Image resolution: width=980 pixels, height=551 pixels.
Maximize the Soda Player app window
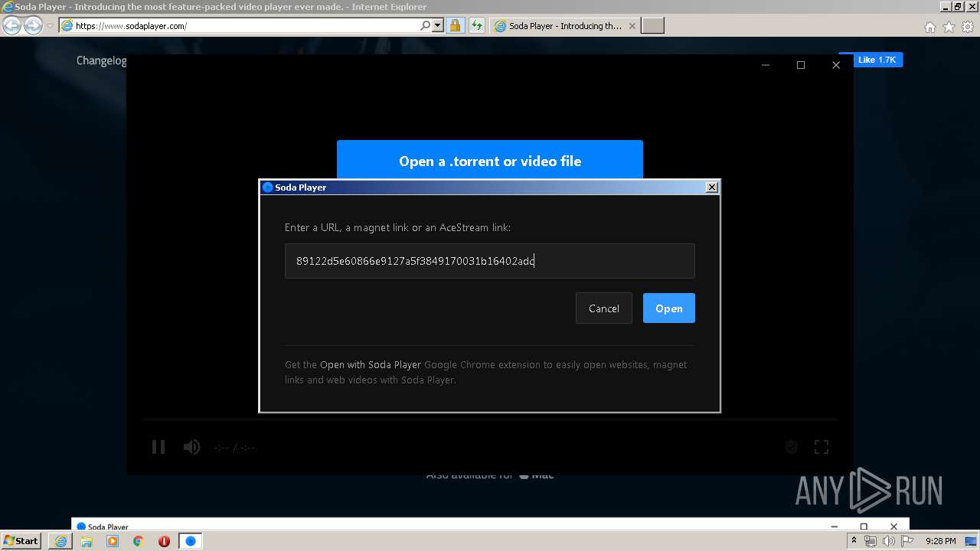click(801, 65)
